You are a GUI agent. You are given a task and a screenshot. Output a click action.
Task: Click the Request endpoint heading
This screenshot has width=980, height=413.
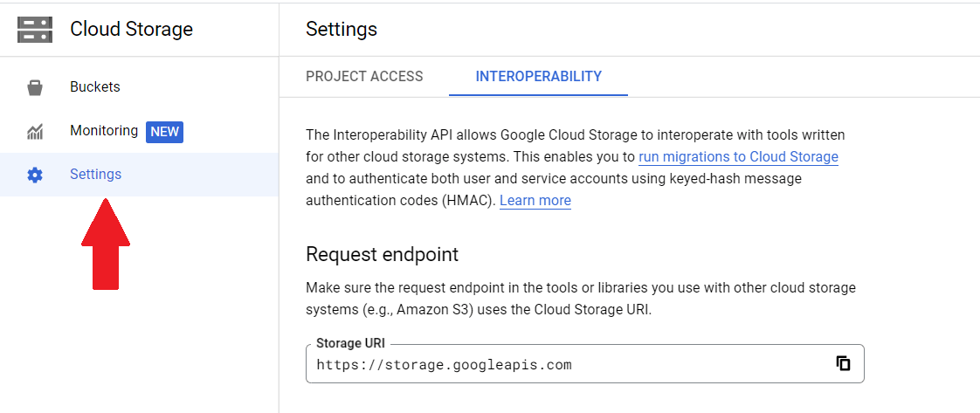[382, 255]
